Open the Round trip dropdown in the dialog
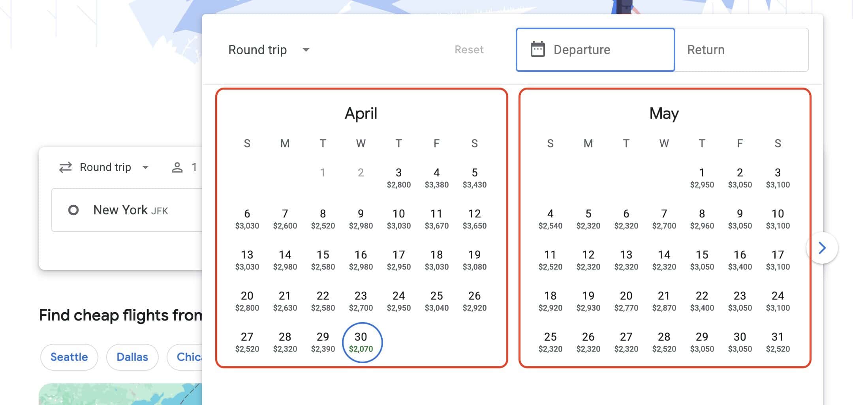Image resolution: width=868 pixels, height=405 pixels. click(x=269, y=49)
